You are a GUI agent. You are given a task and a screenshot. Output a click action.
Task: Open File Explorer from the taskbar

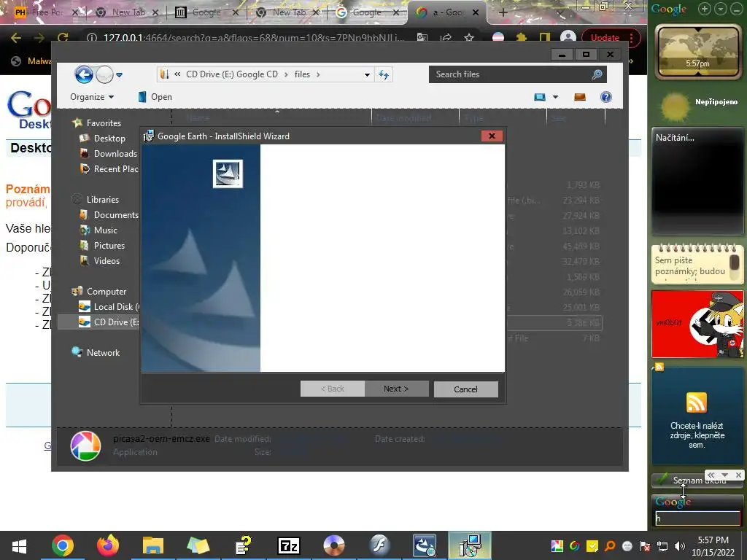click(153, 545)
